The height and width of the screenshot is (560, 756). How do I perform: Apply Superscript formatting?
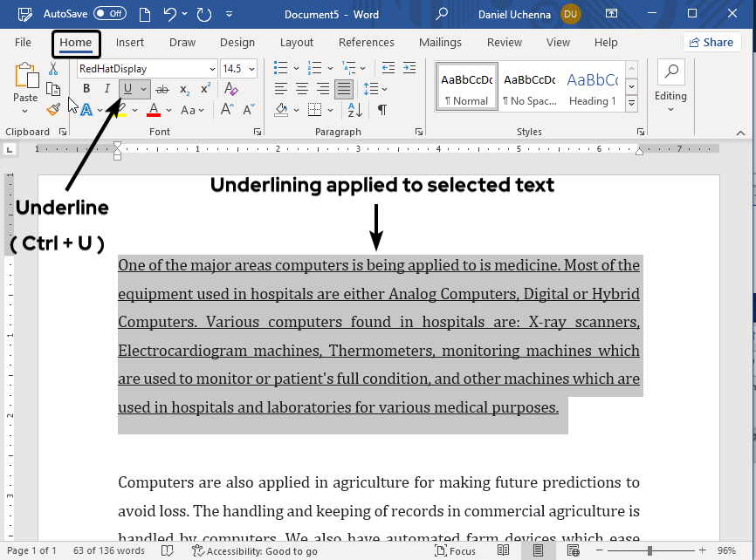point(205,89)
